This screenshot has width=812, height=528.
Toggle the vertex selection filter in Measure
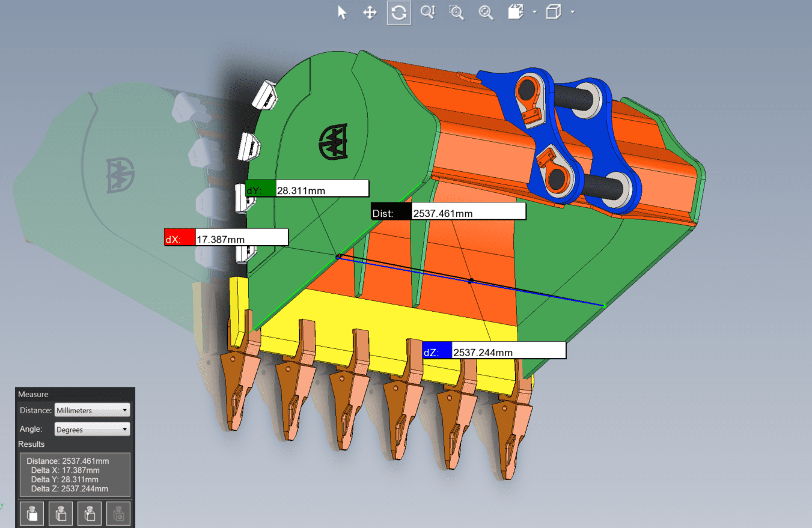[90, 514]
